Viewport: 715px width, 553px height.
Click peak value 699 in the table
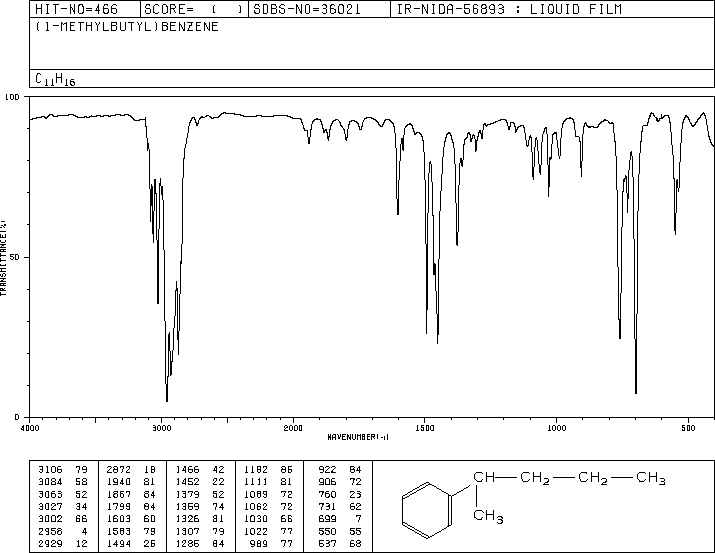pos(327,519)
